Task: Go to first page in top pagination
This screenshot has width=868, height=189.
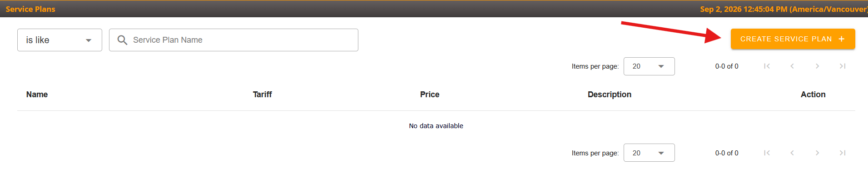Action: pyautogui.click(x=767, y=66)
